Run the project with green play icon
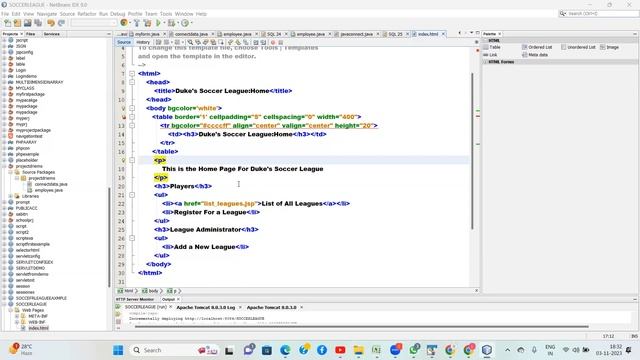 pos(158,23)
